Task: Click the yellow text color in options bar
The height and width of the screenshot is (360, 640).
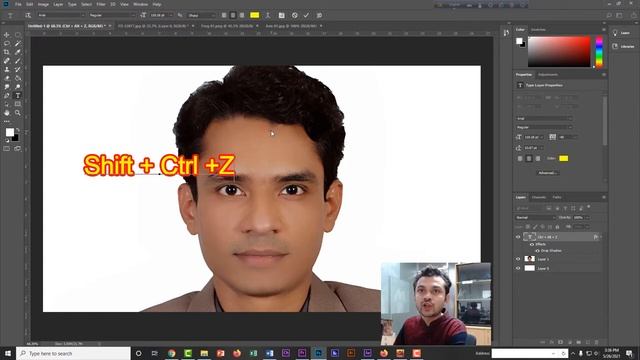Action: coord(255,15)
